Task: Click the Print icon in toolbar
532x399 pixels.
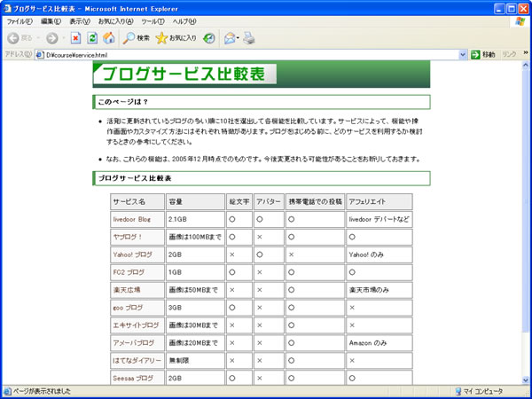Action: click(x=250, y=38)
